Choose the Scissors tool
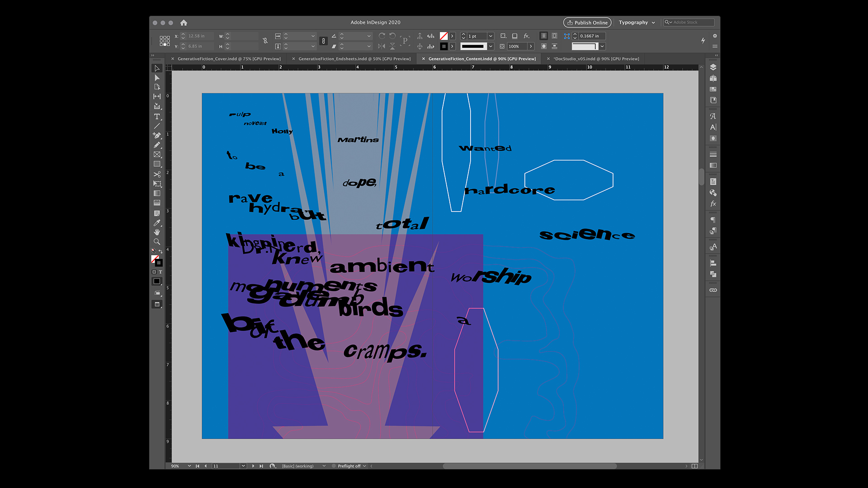Image resolution: width=868 pixels, height=488 pixels. click(x=157, y=174)
